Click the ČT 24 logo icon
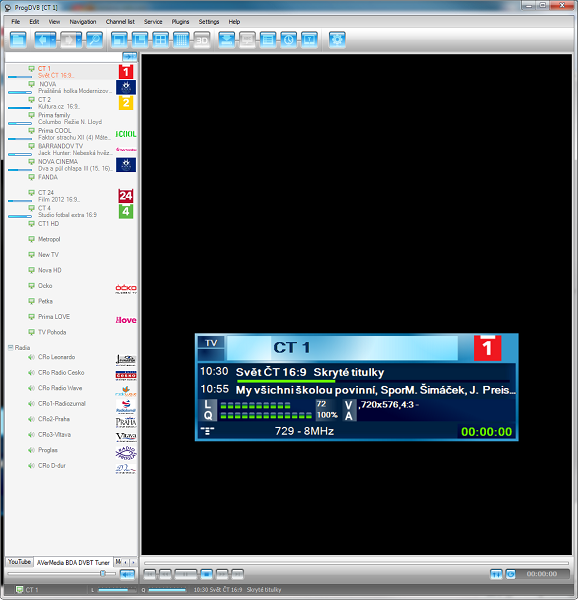 point(126,196)
